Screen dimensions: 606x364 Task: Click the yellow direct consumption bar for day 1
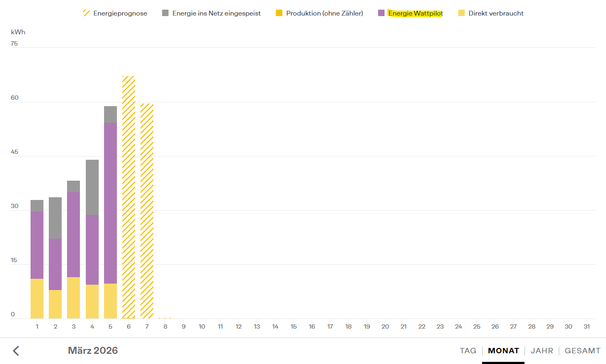[37, 299]
